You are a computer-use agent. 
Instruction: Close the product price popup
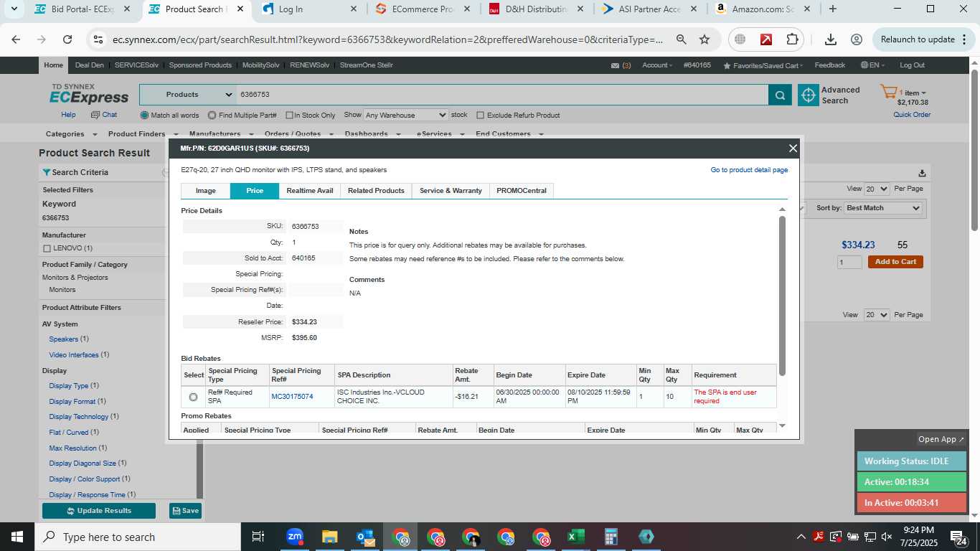point(793,149)
